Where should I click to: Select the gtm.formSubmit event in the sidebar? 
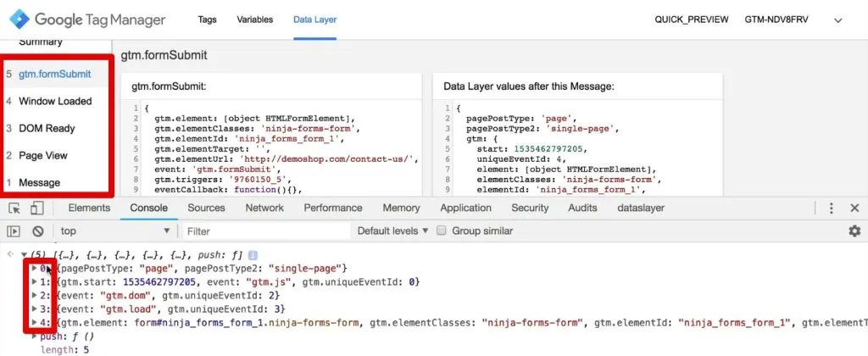[x=55, y=75]
